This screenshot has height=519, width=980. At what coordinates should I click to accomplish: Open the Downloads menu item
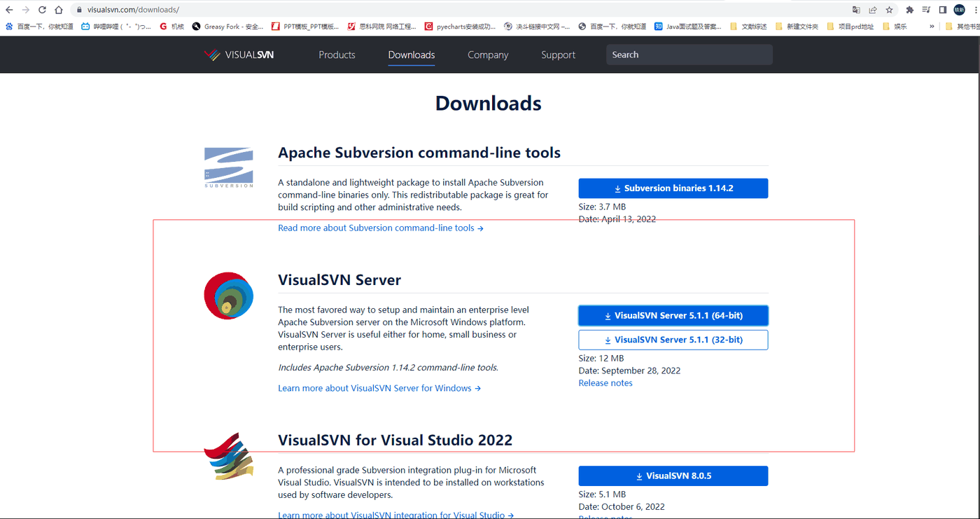point(412,55)
